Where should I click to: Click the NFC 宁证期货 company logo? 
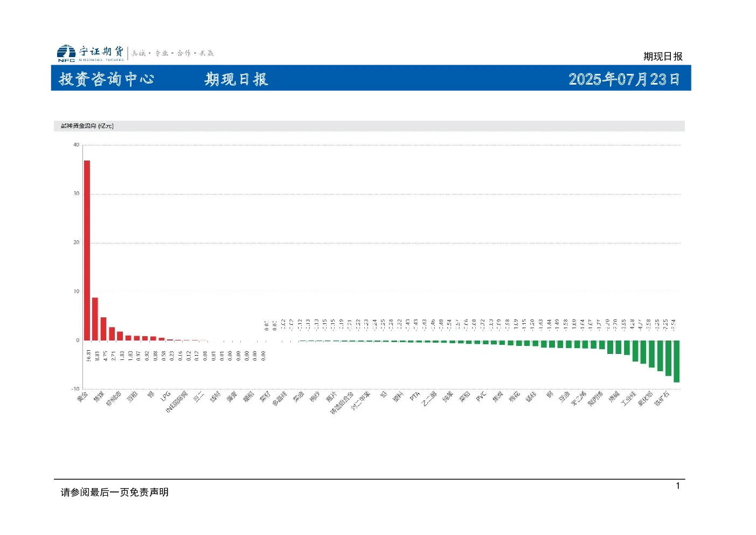91,53
